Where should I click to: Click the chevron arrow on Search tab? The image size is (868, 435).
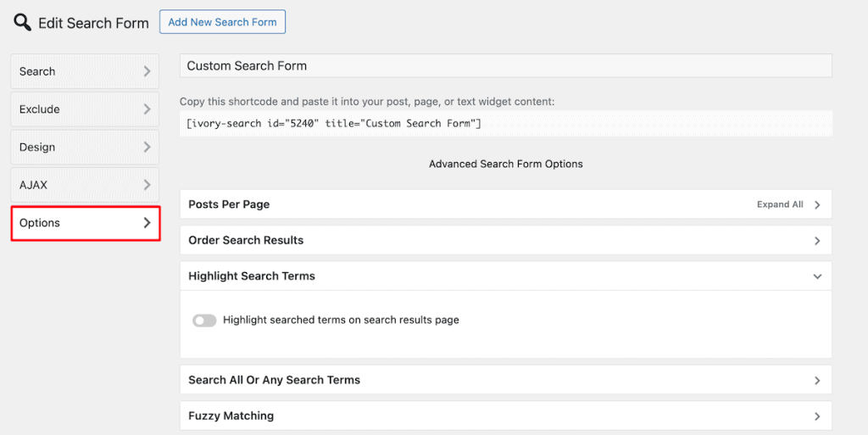(x=147, y=71)
